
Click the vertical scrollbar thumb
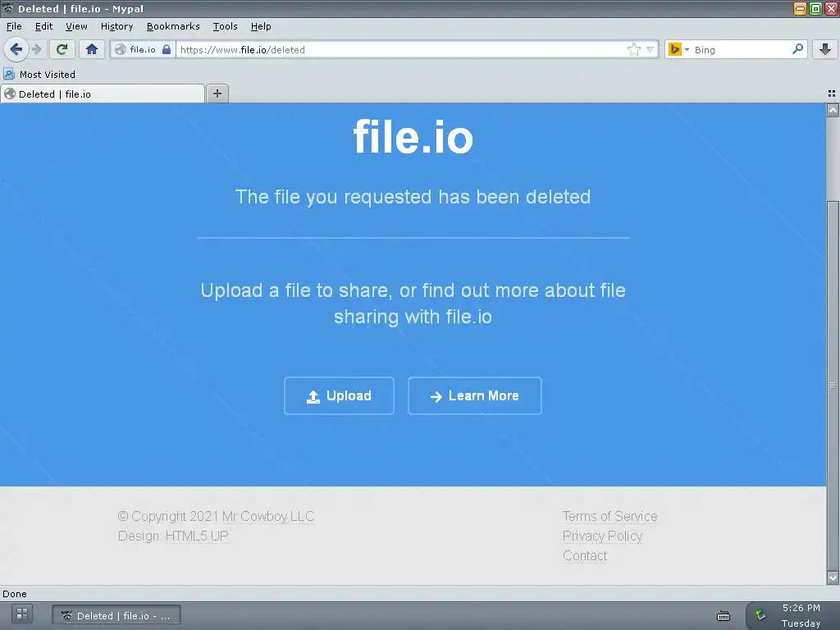(833, 386)
